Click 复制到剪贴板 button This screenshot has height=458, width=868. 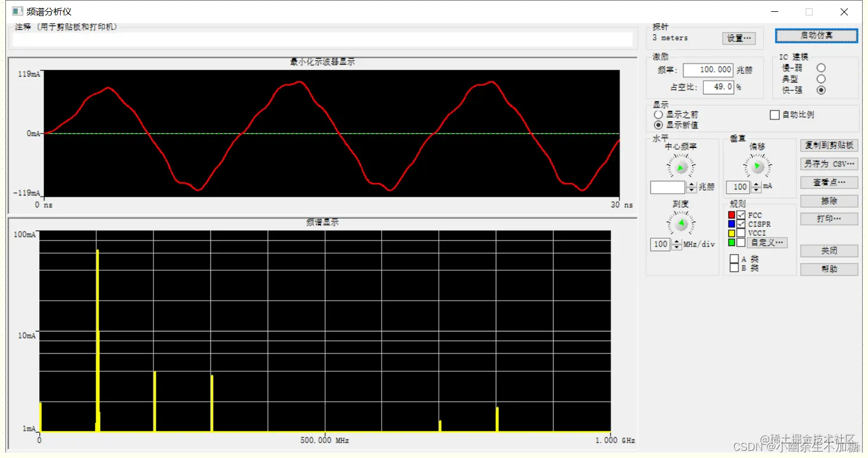pyautogui.click(x=829, y=146)
